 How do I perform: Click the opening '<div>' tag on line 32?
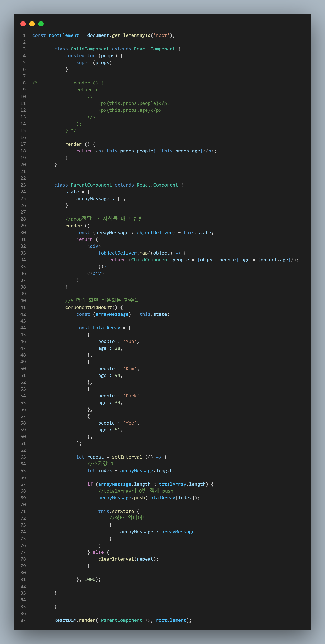[x=94, y=246]
